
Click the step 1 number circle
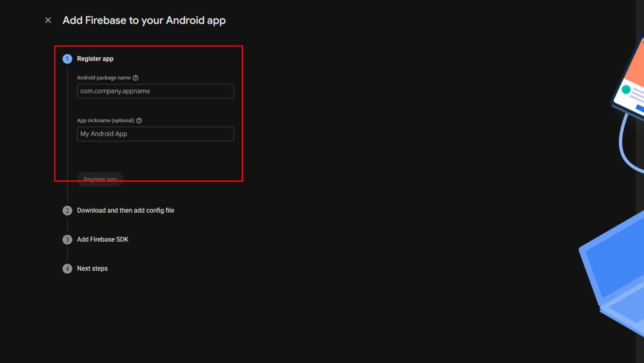tap(67, 59)
